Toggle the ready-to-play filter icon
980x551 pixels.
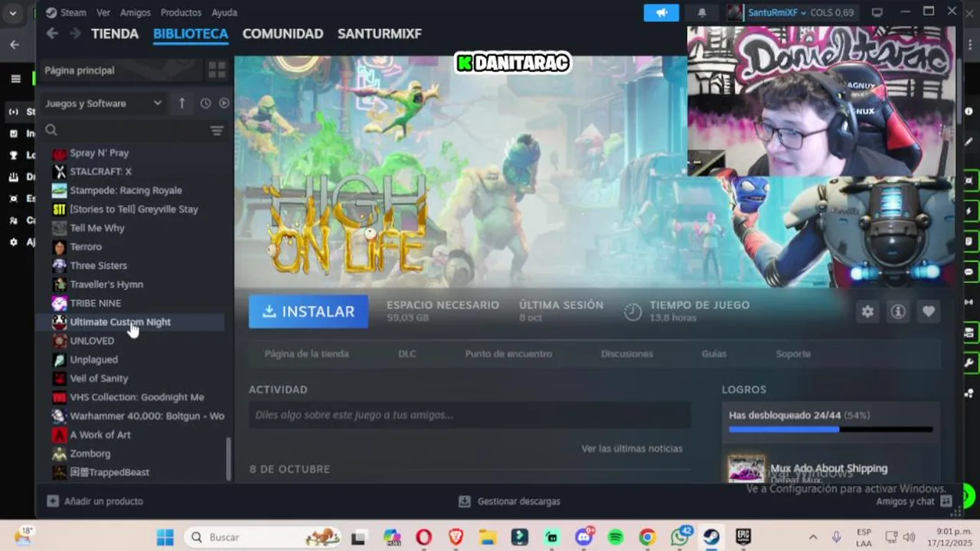[x=224, y=103]
